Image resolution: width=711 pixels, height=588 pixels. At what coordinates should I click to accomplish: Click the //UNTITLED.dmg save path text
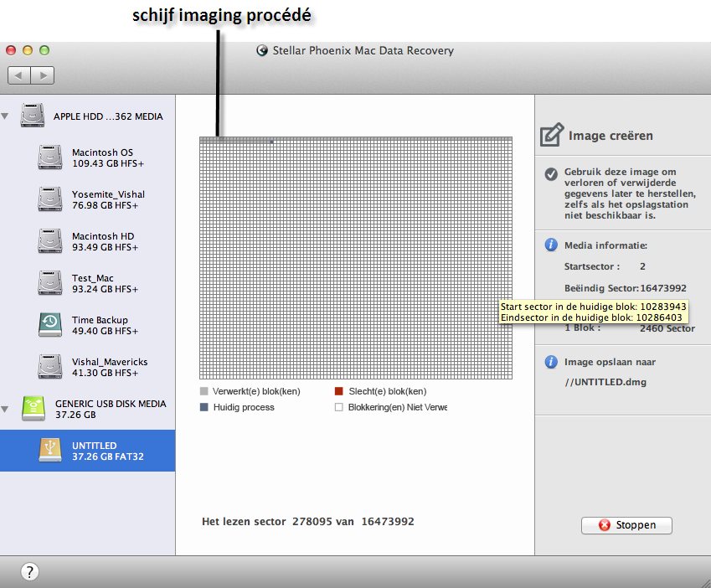pos(605,382)
